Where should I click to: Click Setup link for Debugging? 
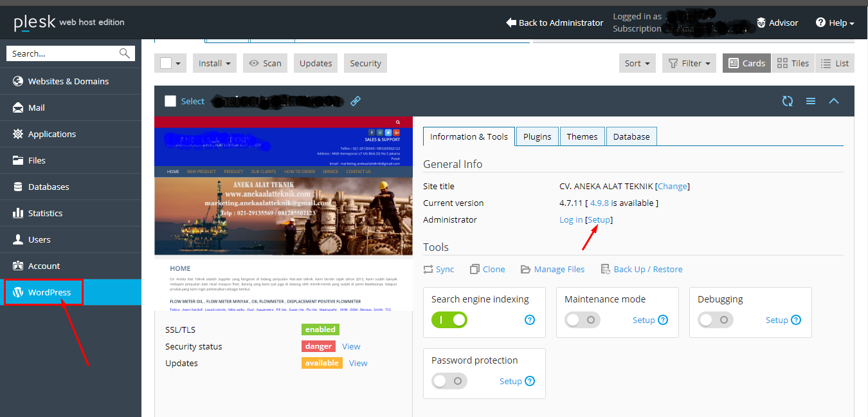pos(777,320)
